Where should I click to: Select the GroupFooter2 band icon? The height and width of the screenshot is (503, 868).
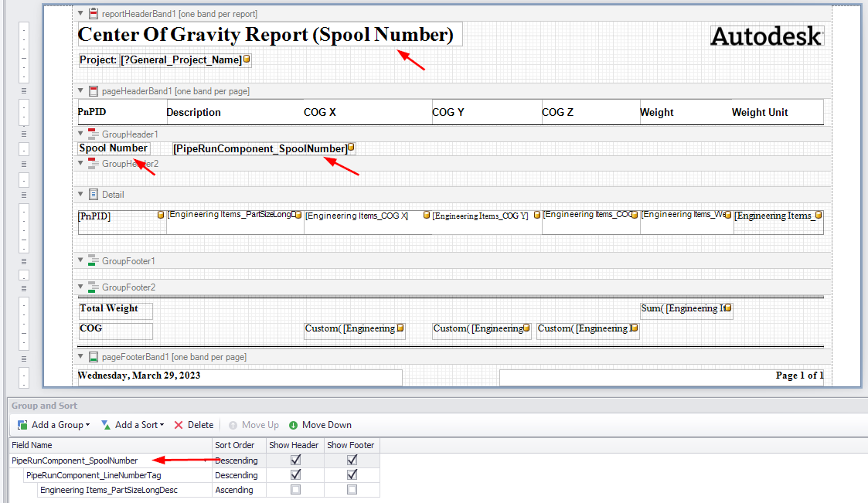pos(93,287)
